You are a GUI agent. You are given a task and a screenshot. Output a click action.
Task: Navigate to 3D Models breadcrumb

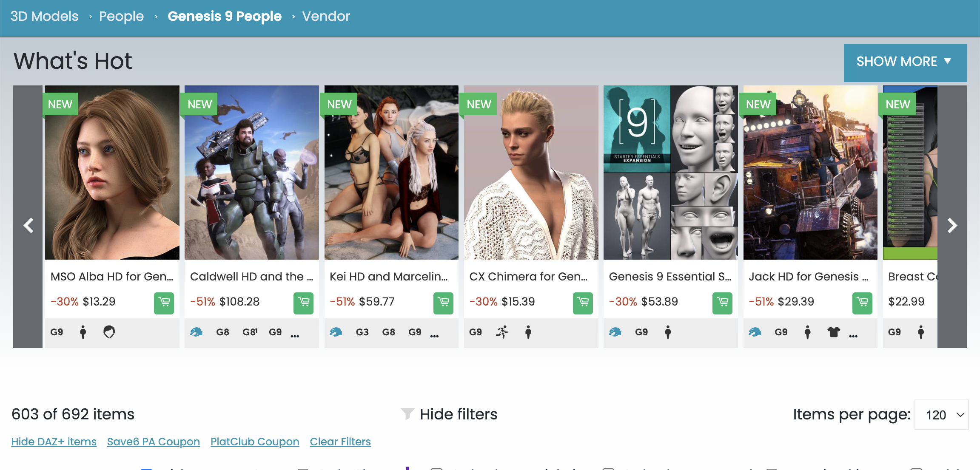(x=44, y=16)
